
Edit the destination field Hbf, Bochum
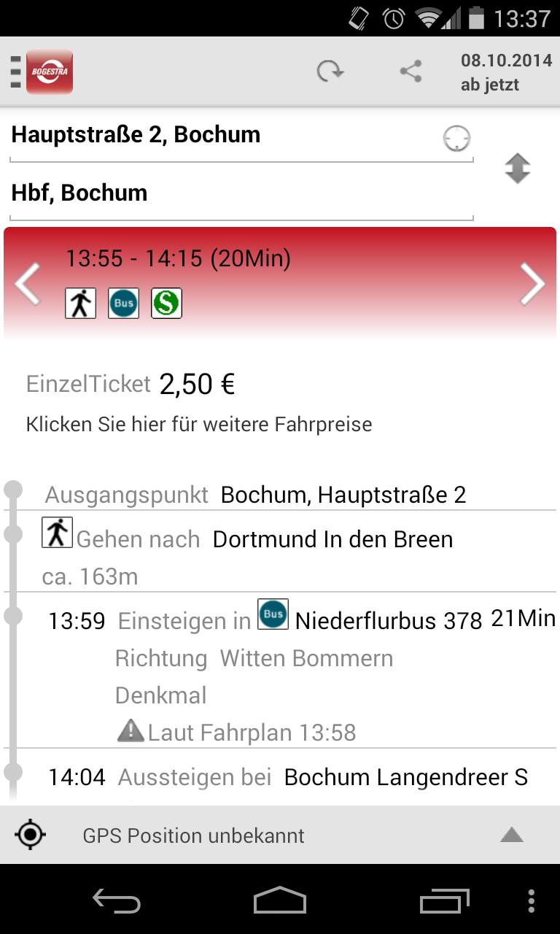241,193
